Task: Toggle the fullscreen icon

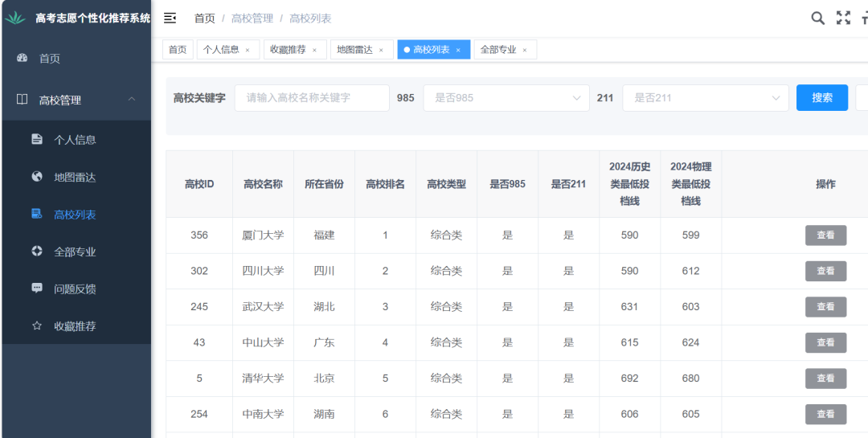Action: pyautogui.click(x=843, y=18)
